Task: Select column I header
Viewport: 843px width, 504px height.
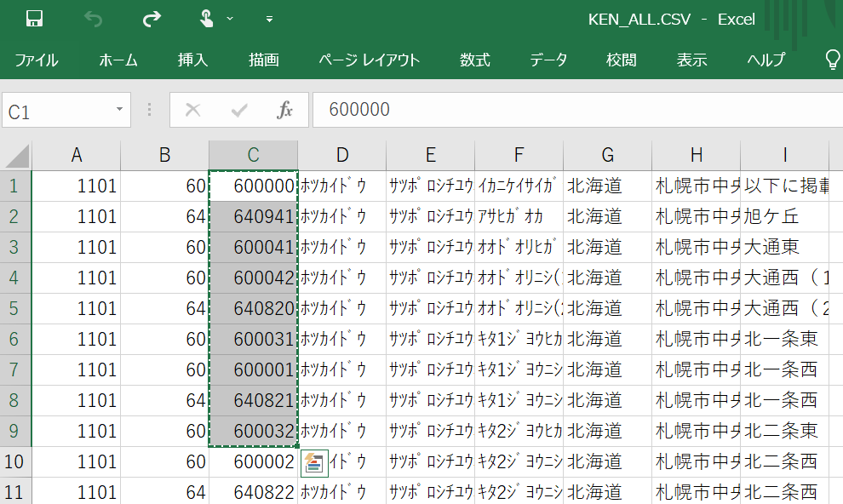Action: (784, 155)
